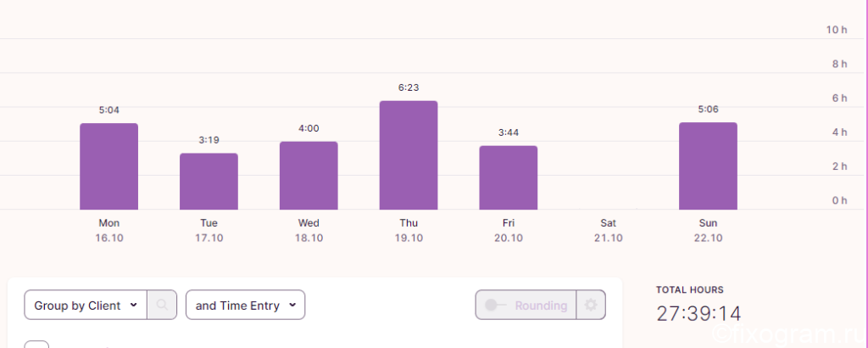Click the Friday 3:44 bar
The height and width of the screenshot is (348, 868).
(x=509, y=178)
